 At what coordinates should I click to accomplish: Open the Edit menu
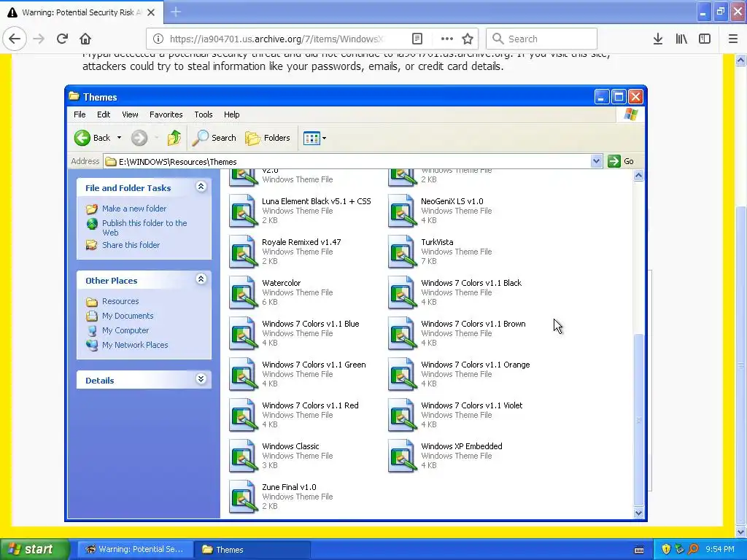click(x=104, y=114)
